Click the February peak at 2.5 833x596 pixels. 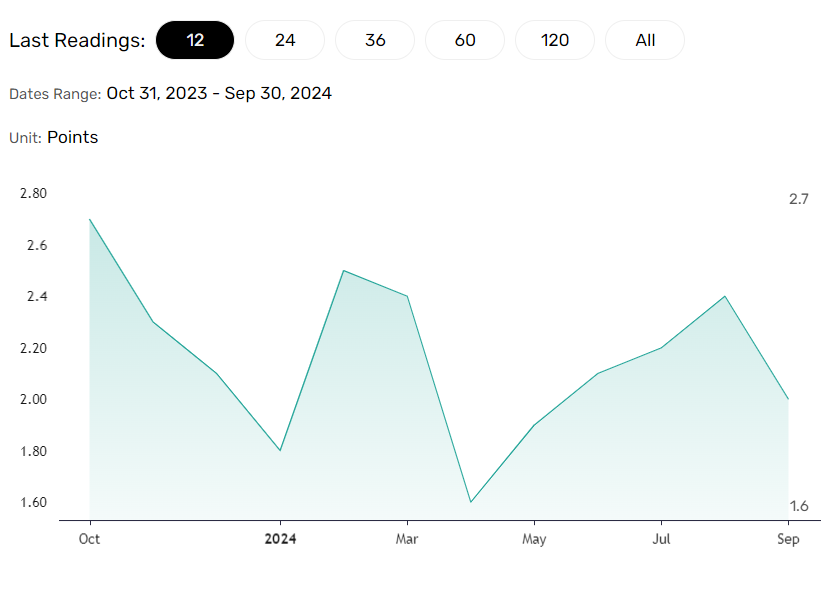click(344, 271)
